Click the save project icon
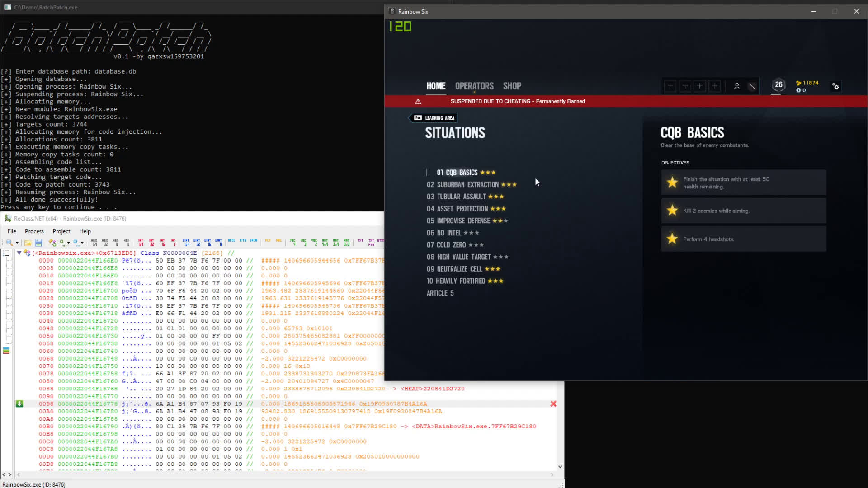This screenshot has width=868, height=488. 38,243
